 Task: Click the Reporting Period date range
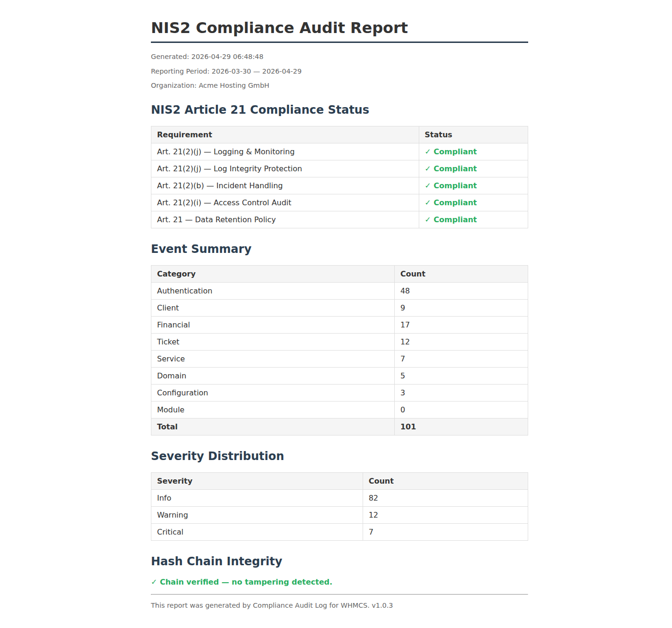[x=257, y=72]
